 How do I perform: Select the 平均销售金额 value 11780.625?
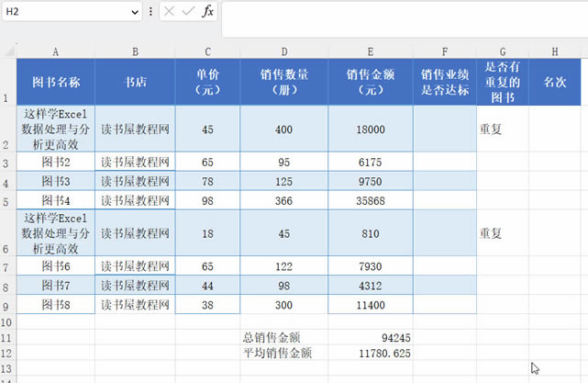[x=370, y=352]
